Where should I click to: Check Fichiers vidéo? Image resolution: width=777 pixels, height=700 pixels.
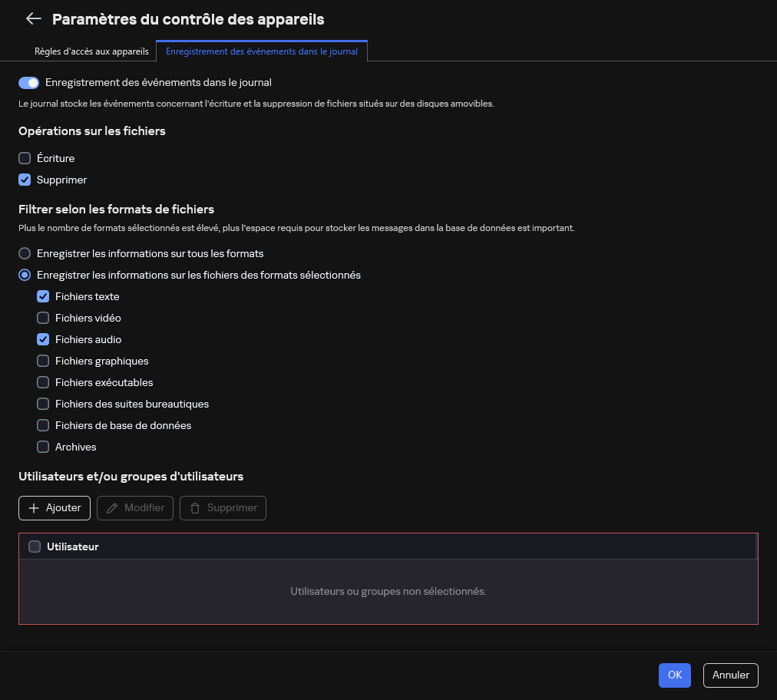43,318
